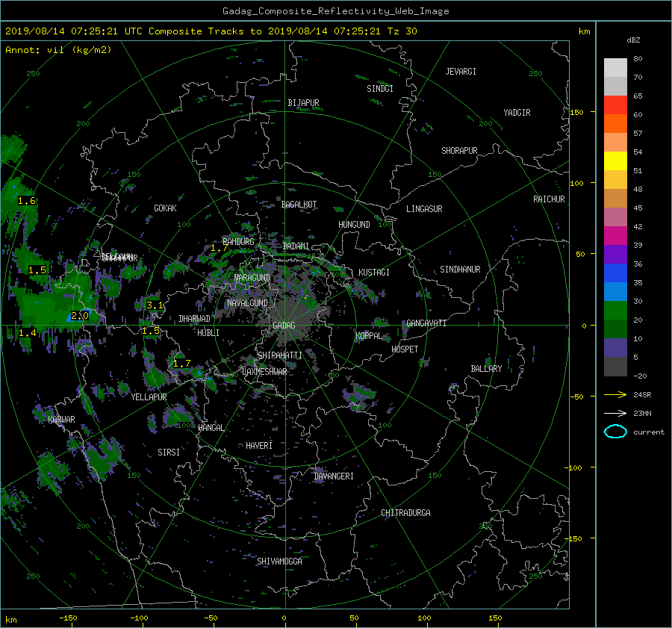Screen dimensions: 672x628
Task: Click the YADGIR city label
Action: (x=517, y=113)
